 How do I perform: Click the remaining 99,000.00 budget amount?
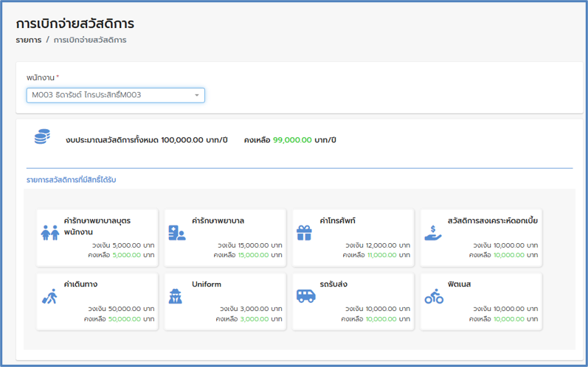coord(292,140)
